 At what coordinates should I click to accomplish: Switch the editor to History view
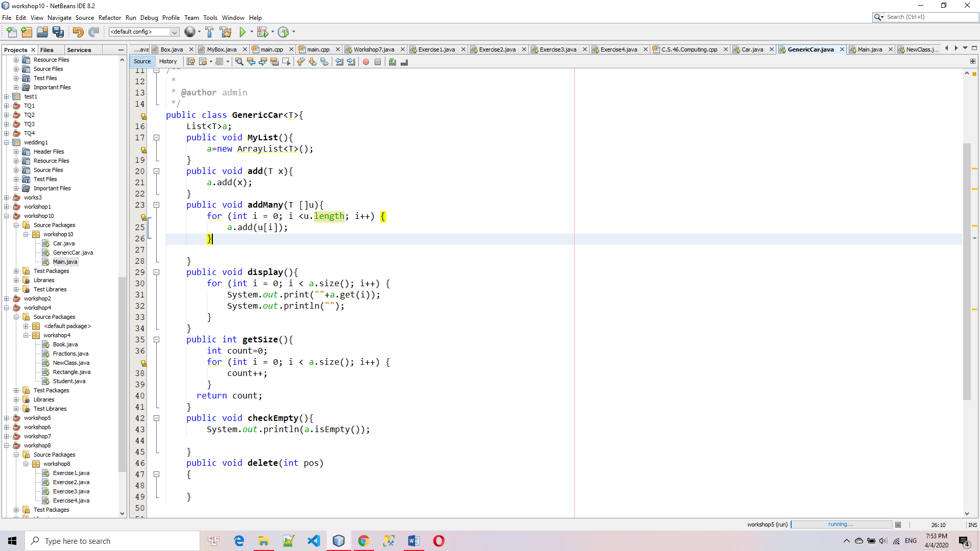coord(168,61)
